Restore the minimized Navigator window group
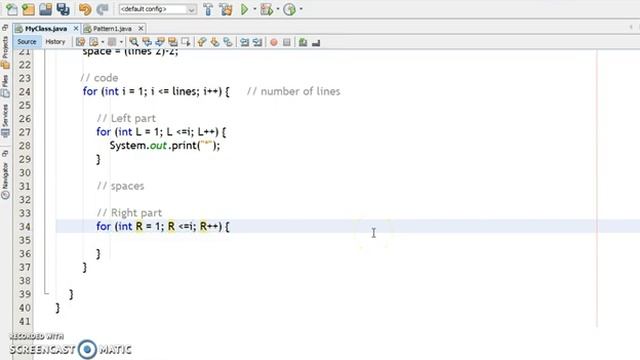The width and height of the screenshot is (640, 360). pyautogui.click(x=5, y=153)
